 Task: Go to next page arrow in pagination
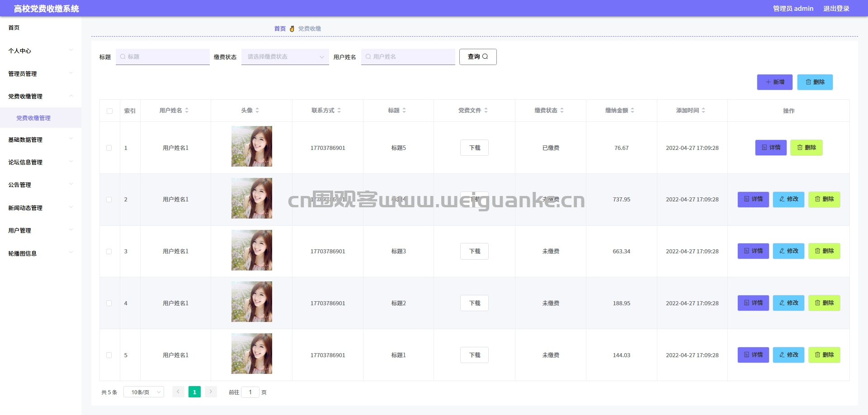tap(211, 392)
